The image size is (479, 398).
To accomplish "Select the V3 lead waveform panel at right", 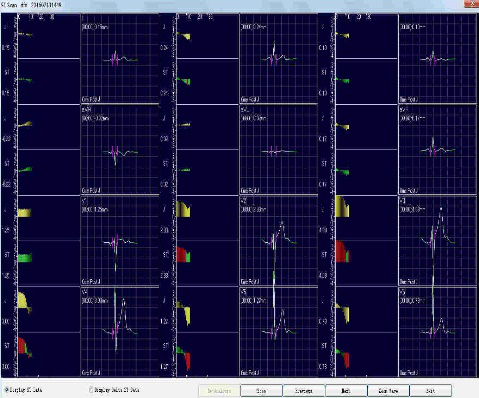I will [x=437, y=241].
